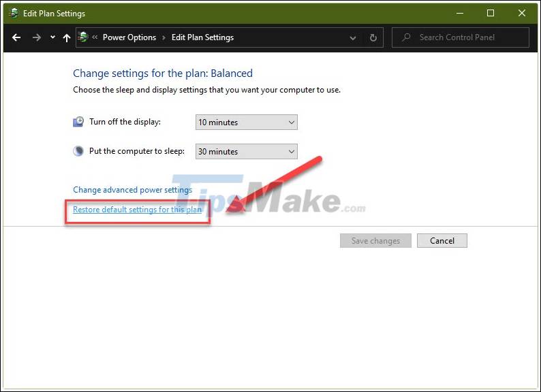Select the Edit Plan Settings breadcrumb
The image size is (541, 392).
point(202,37)
